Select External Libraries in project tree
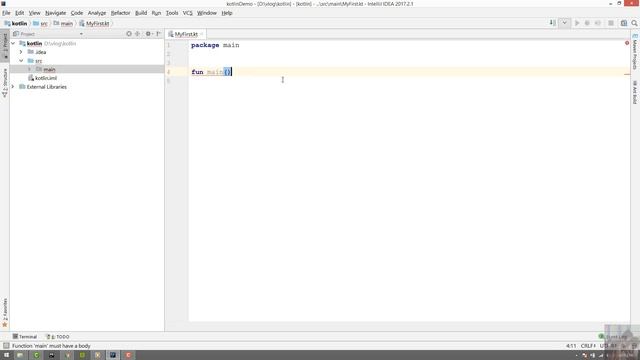This screenshot has height=360, width=640. (x=43, y=87)
